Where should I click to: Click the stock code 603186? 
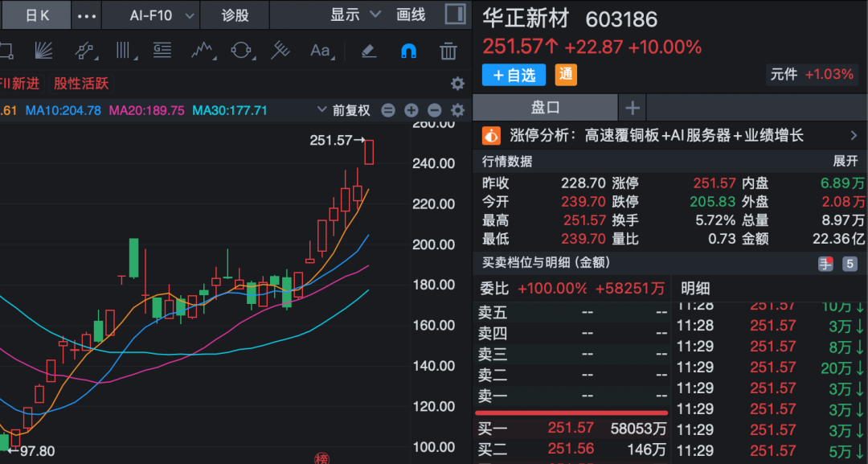pos(621,20)
